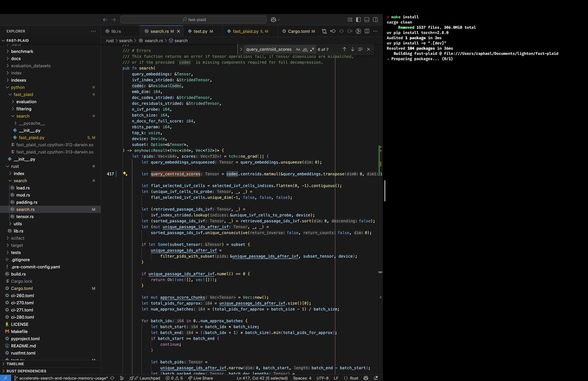
Task: Open the Customize Layout icon
Action: coord(350,20)
